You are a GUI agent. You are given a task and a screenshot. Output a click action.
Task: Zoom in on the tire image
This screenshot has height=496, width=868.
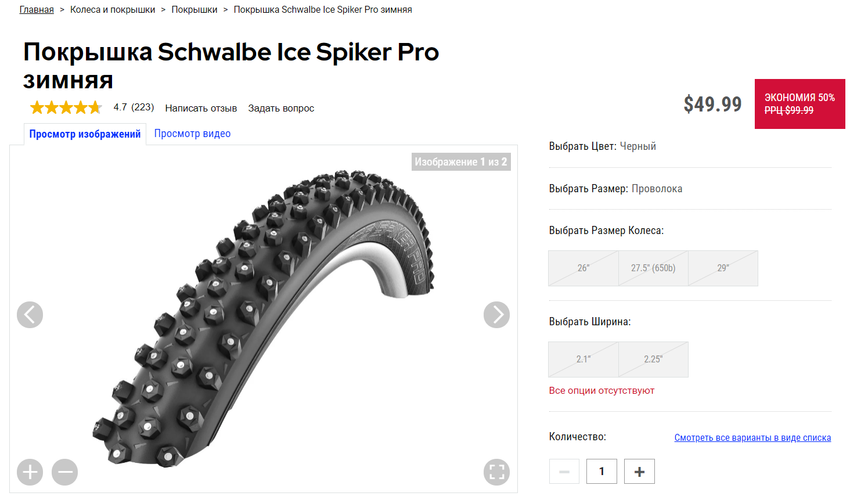[30, 472]
